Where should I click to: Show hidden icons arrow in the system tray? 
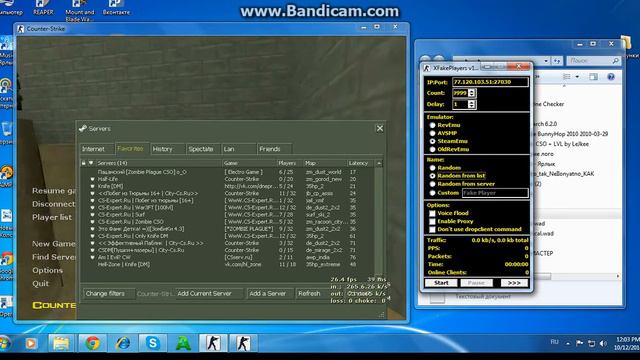pyautogui.click(x=567, y=344)
